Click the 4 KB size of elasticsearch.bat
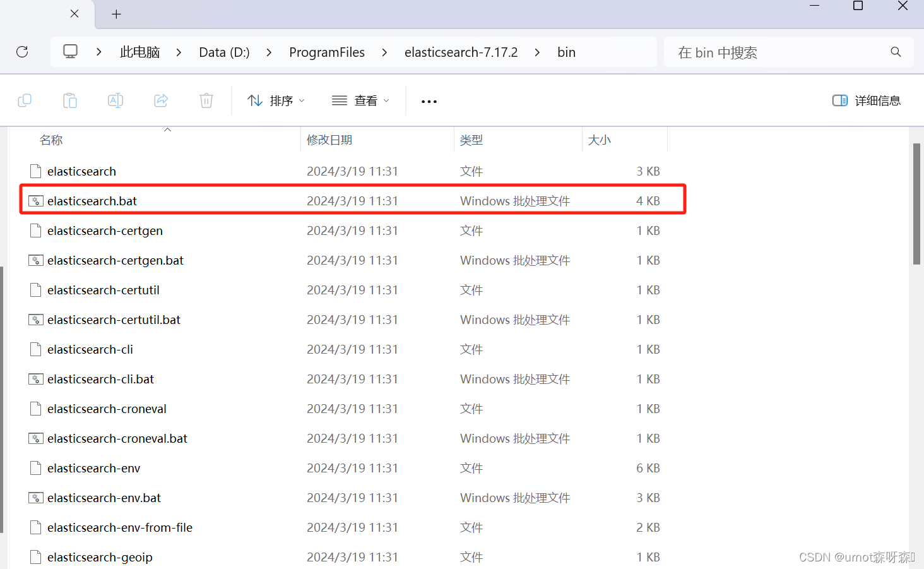 pos(648,201)
